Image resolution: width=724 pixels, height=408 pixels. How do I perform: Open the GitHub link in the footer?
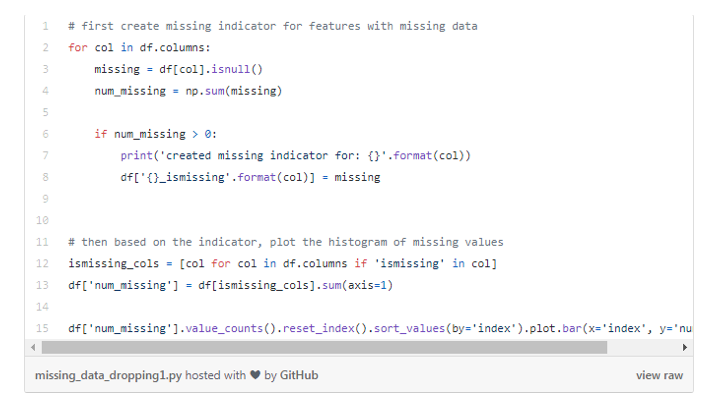(x=299, y=376)
